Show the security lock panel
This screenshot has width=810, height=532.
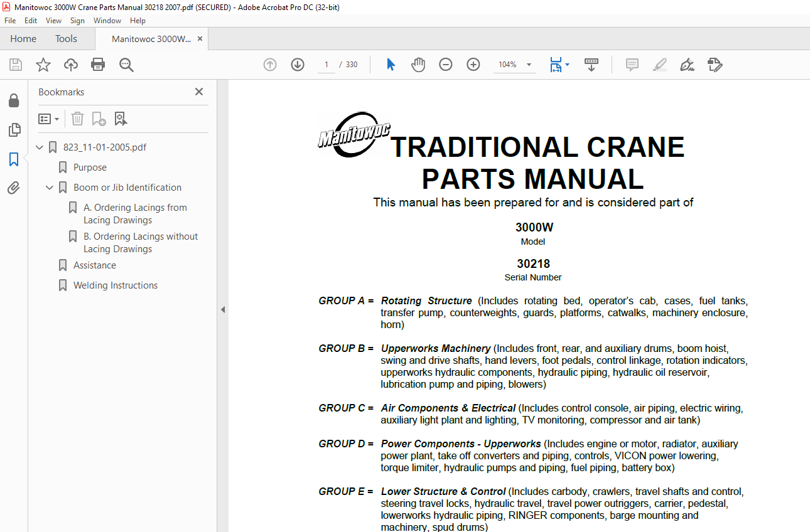(x=14, y=100)
